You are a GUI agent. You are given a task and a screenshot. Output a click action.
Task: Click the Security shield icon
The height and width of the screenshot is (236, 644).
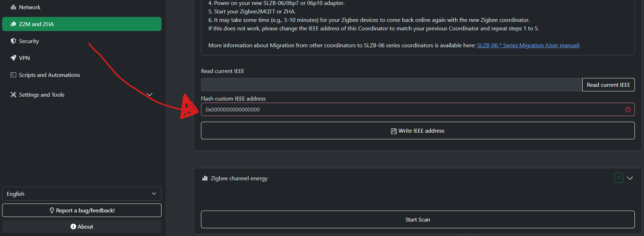[x=13, y=41]
